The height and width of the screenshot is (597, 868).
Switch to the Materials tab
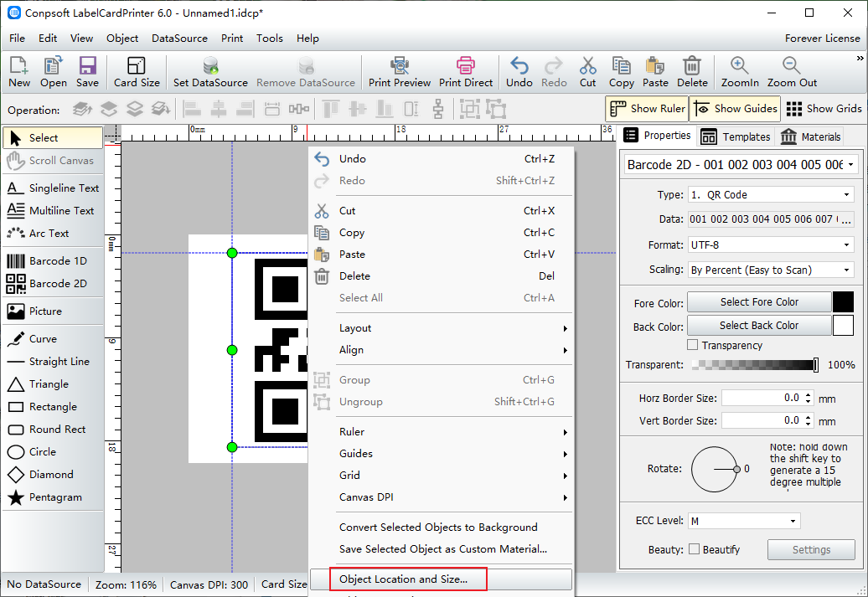coord(810,136)
